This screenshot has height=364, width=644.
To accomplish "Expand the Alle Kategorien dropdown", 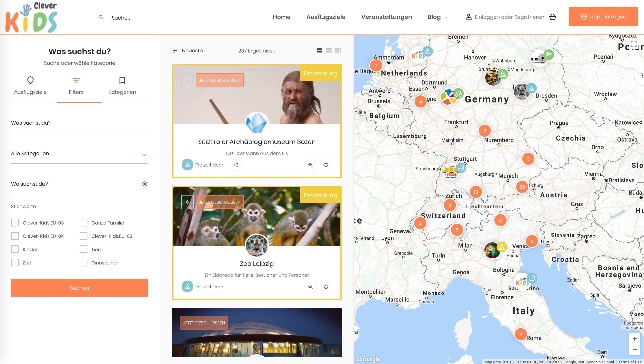I will (80, 154).
